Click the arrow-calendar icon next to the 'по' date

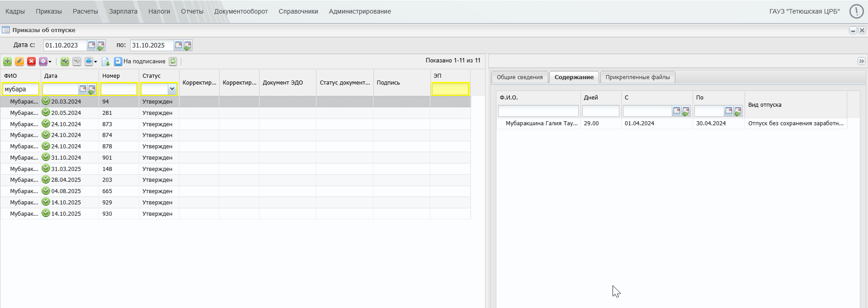coord(188,45)
